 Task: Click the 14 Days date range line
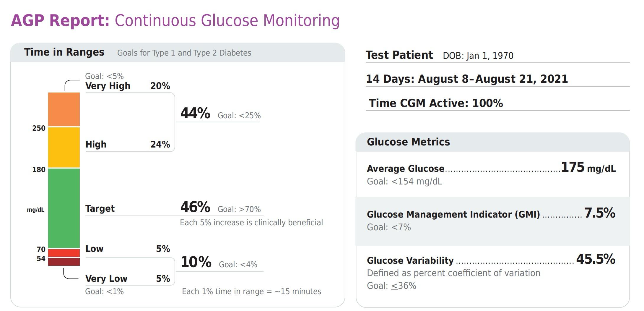(x=467, y=79)
